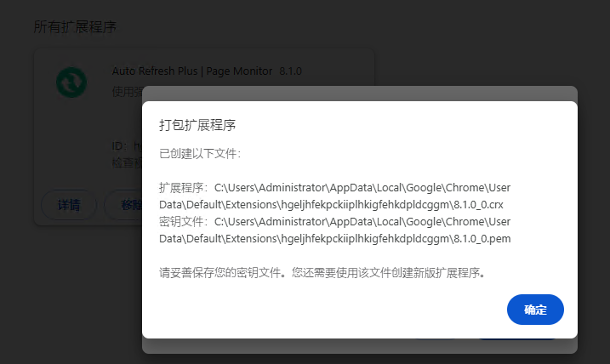Click the 密钥文件 label before the path
Image resolution: width=610 pixels, height=364 pixels.
coord(182,221)
